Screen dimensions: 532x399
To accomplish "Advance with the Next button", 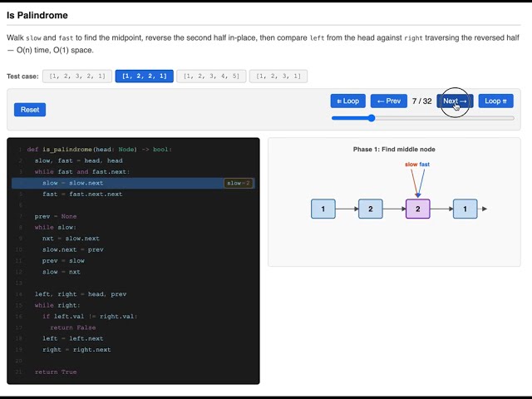I will click(455, 101).
